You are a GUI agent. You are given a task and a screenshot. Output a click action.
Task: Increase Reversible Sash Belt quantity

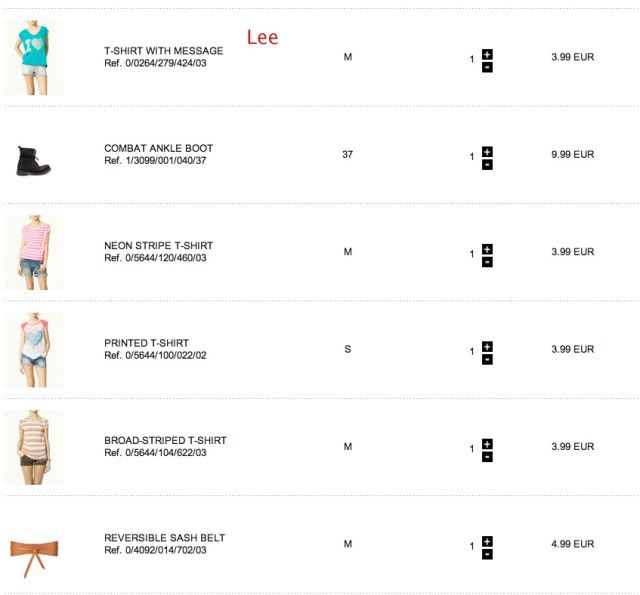pos(487,541)
